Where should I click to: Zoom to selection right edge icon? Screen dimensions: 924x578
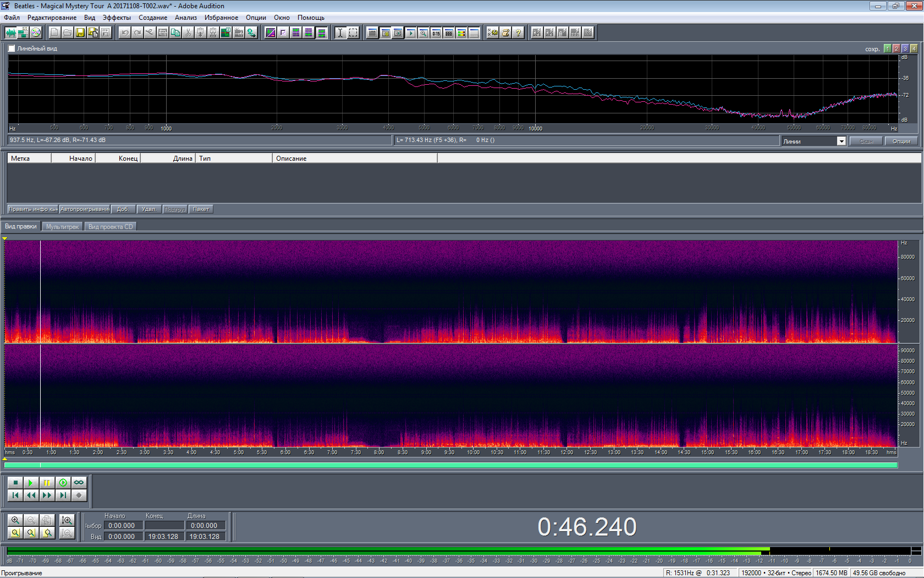coord(47,533)
